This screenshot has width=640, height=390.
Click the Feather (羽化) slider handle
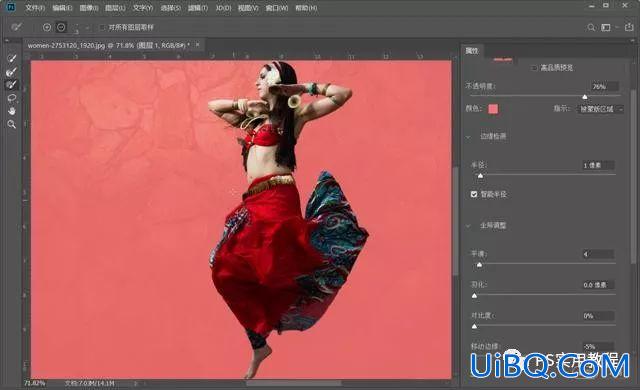tap(474, 296)
